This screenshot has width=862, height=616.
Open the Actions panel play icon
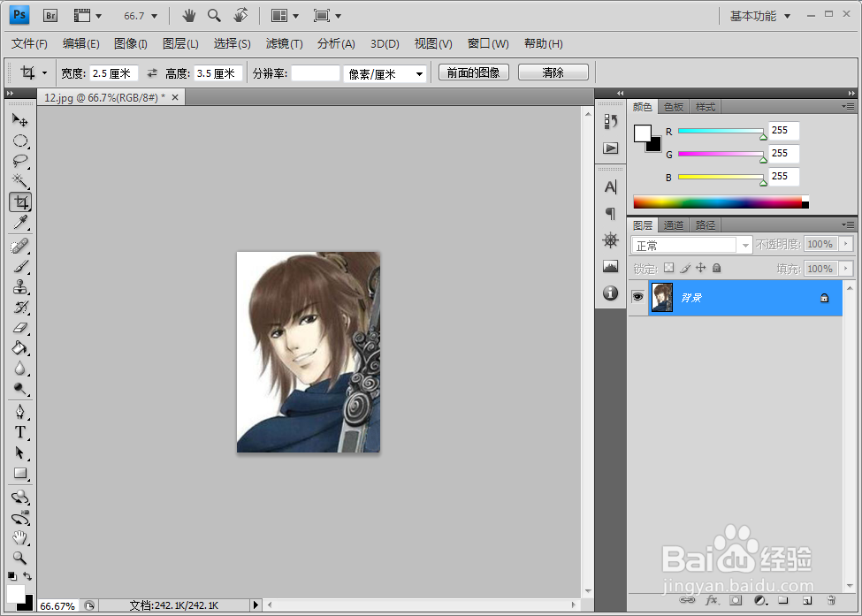(610, 148)
